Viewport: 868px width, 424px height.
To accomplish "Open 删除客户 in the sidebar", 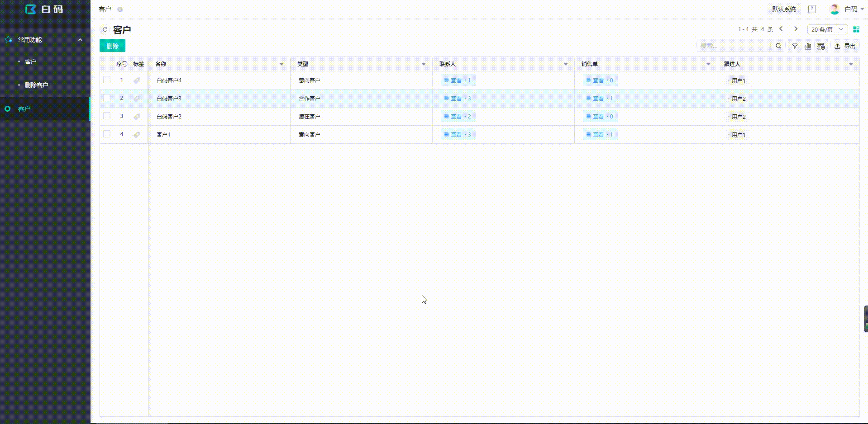I will pos(36,85).
